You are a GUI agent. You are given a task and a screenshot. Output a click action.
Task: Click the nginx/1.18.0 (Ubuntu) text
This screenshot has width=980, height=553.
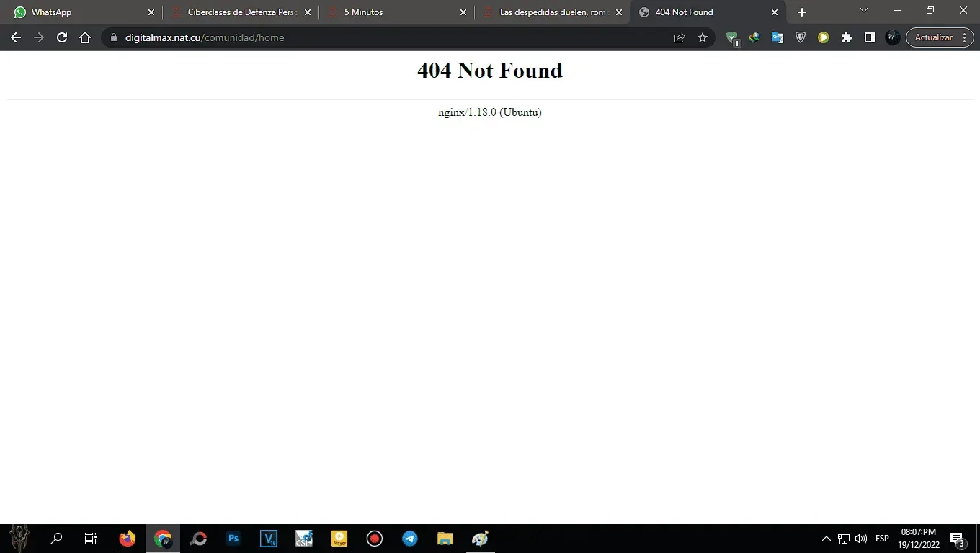pyautogui.click(x=490, y=112)
